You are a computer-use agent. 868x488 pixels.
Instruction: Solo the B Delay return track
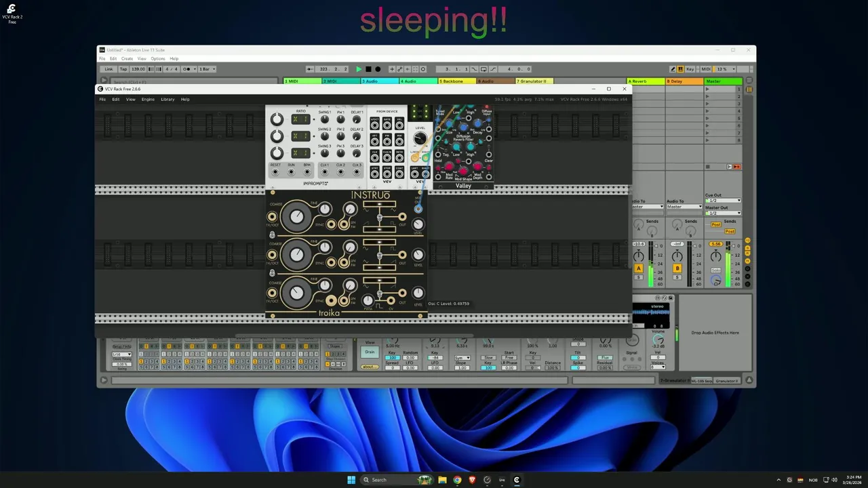pos(677,278)
